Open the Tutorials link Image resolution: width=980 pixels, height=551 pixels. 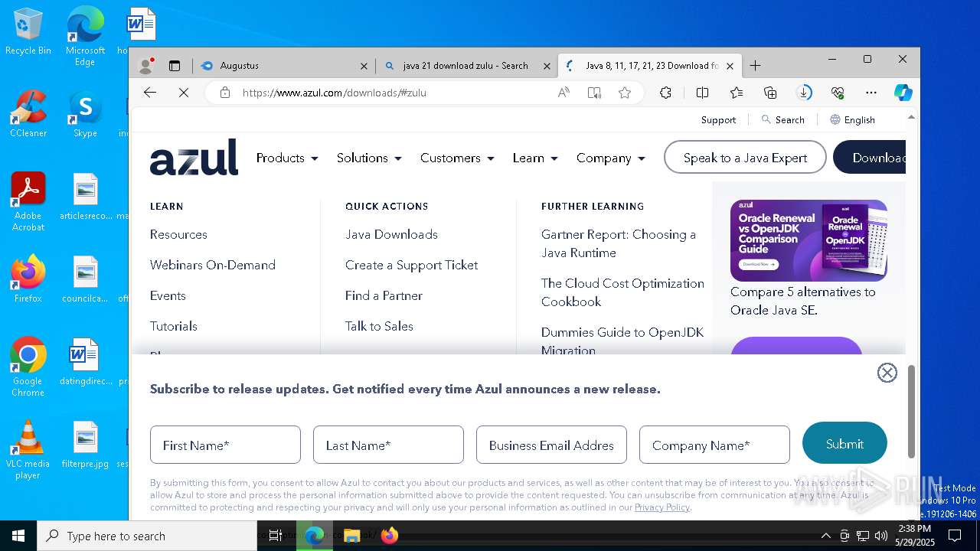coord(174,326)
